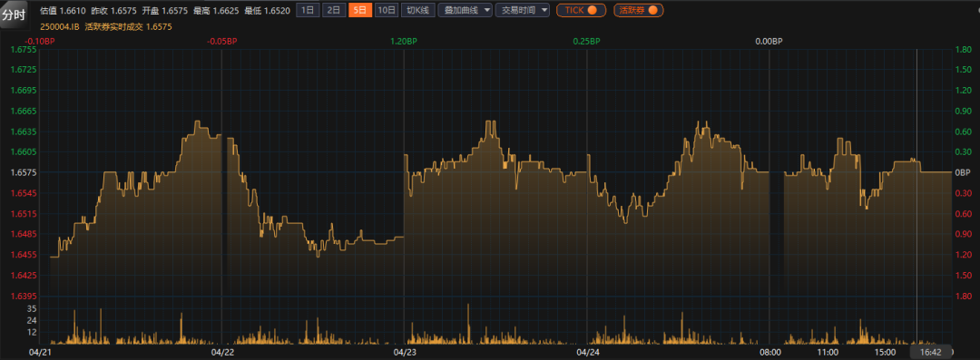The image size is (980, 360).
Task: Click the 04/22 date axis label
Action: [222, 353]
